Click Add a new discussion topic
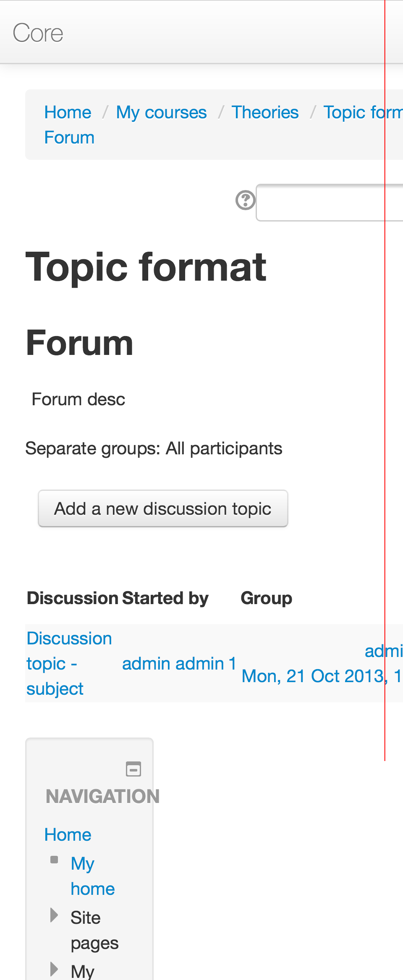The image size is (403, 980). pyautogui.click(x=163, y=508)
